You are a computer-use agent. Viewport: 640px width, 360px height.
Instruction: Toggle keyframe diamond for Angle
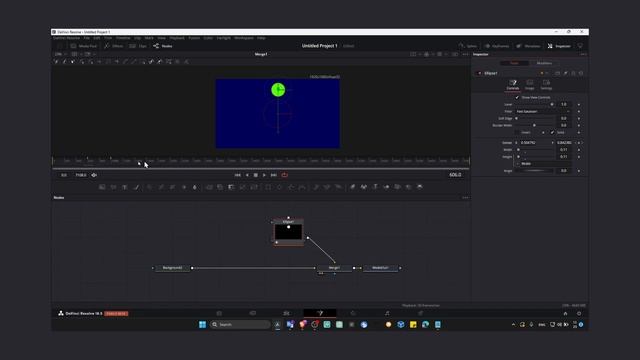(579, 171)
